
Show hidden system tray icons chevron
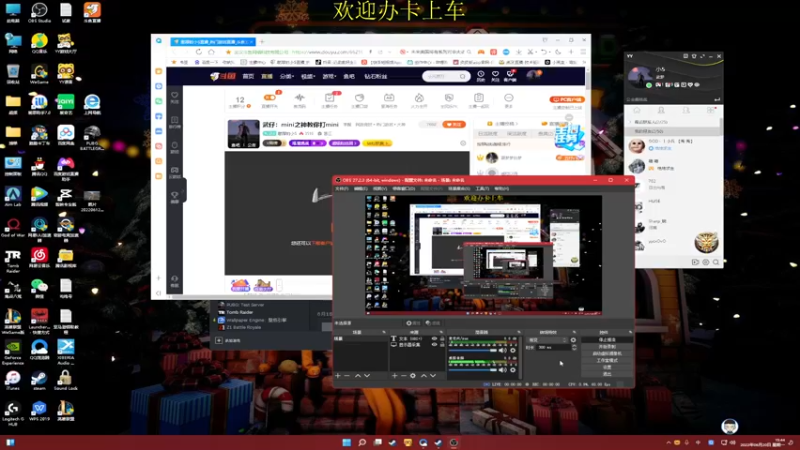click(x=668, y=443)
